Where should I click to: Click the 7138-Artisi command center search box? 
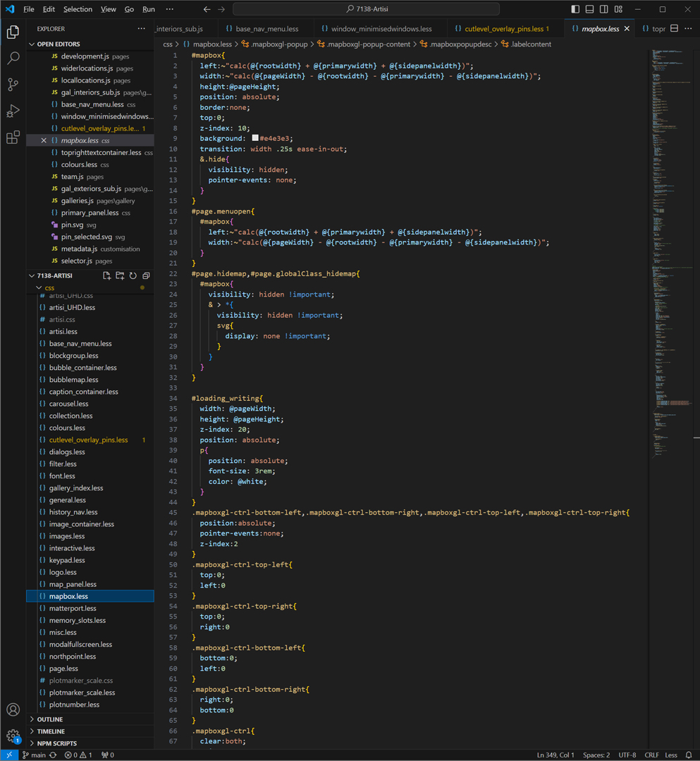[367, 9]
